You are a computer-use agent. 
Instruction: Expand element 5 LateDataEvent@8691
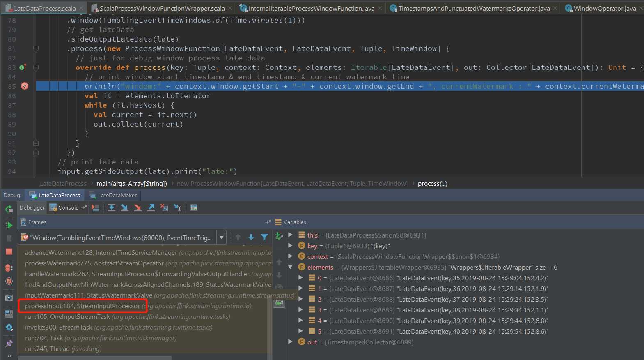click(301, 331)
